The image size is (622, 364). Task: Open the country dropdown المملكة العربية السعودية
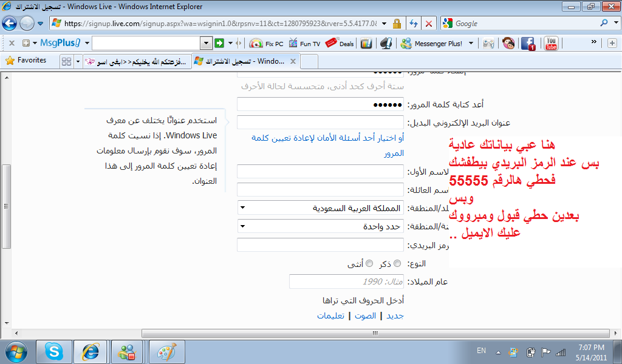pyautogui.click(x=320, y=207)
